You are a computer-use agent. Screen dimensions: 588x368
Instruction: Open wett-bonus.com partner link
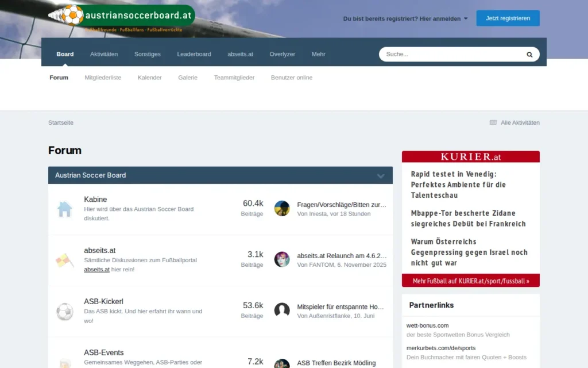coord(427,325)
